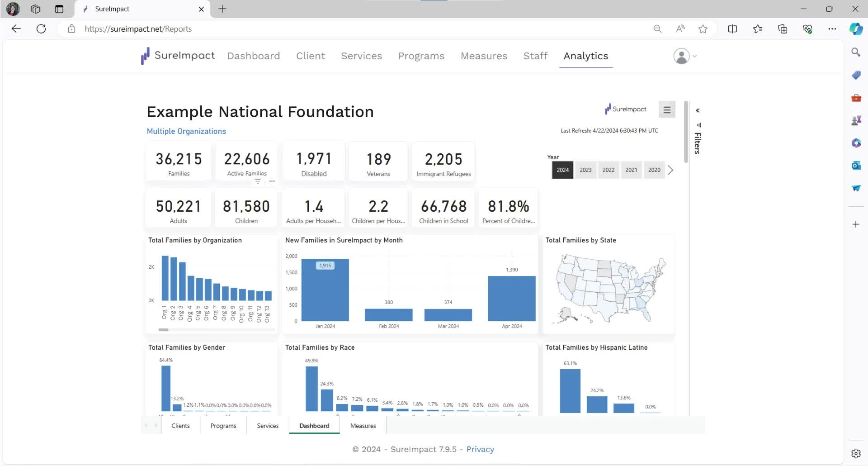868x466 pixels.
Task: Click the zoom magnifier in address bar
Action: pos(657,29)
